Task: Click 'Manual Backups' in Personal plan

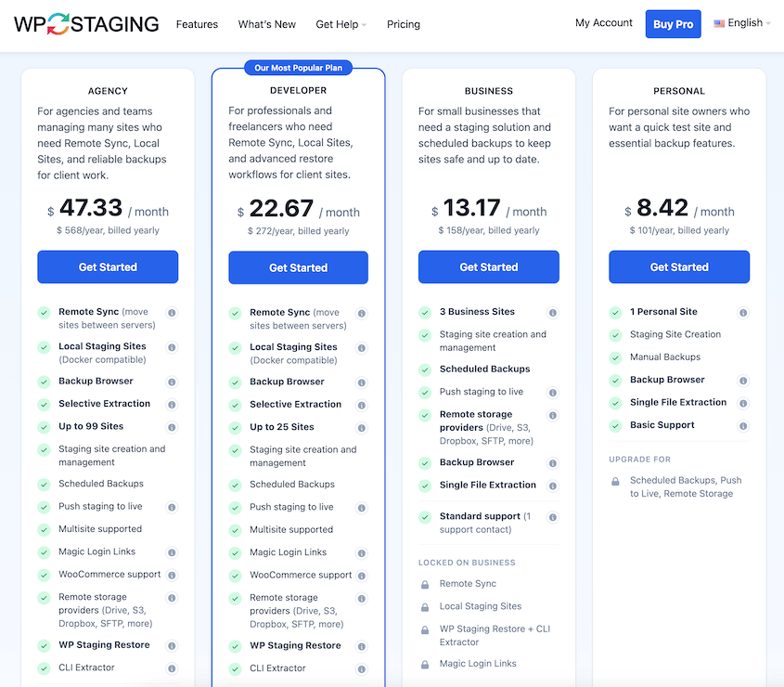Action: point(665,357)
